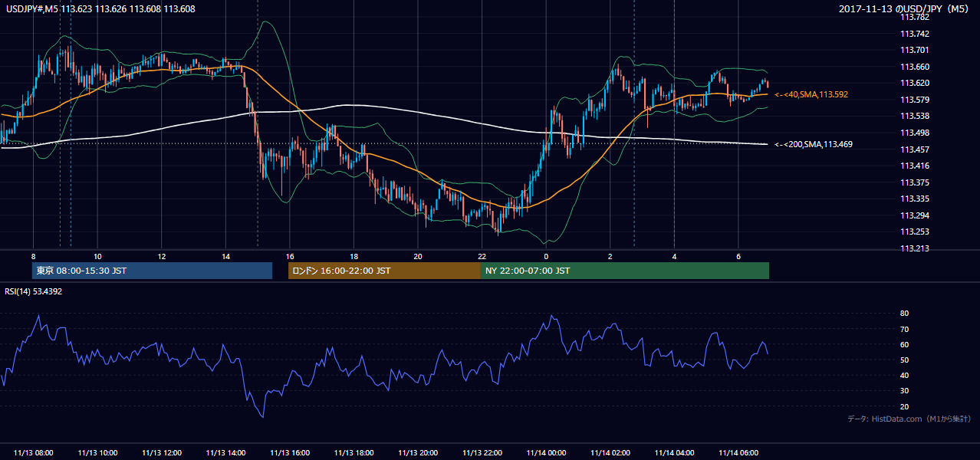Click the hour 0 tick under price chart

[546, 256]
